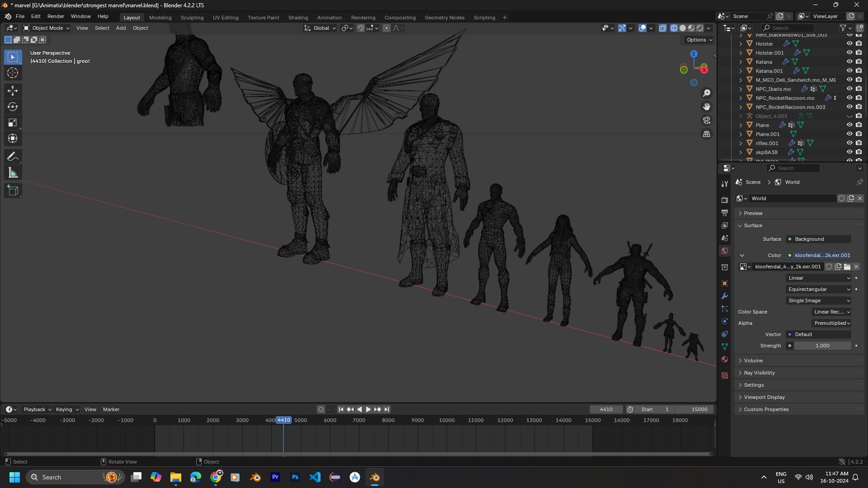The height and width of the screenshot is (488, 868).
Task: Select the Annotate tool
Action: coord(13,157)
